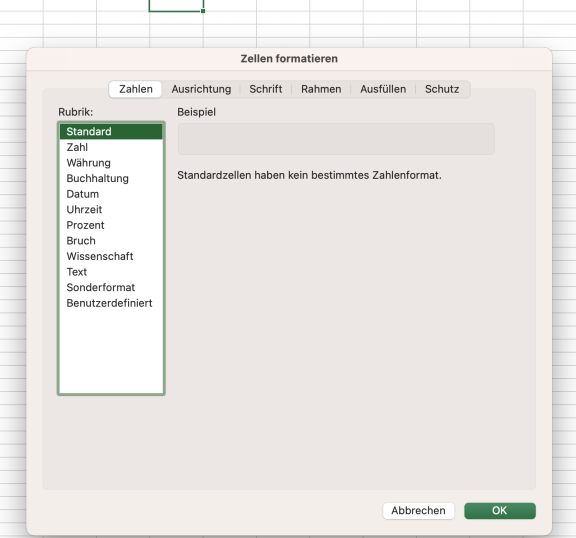Select the Sonderformat category
576x538 pixels.
click(111, 288)
